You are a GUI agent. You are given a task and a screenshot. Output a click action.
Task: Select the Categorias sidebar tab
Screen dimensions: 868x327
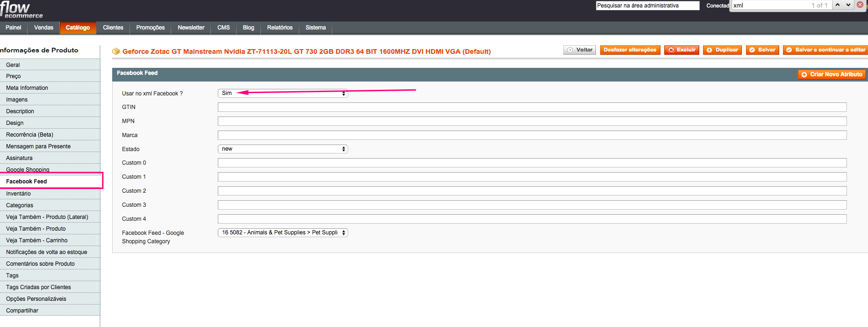point(50,205)
